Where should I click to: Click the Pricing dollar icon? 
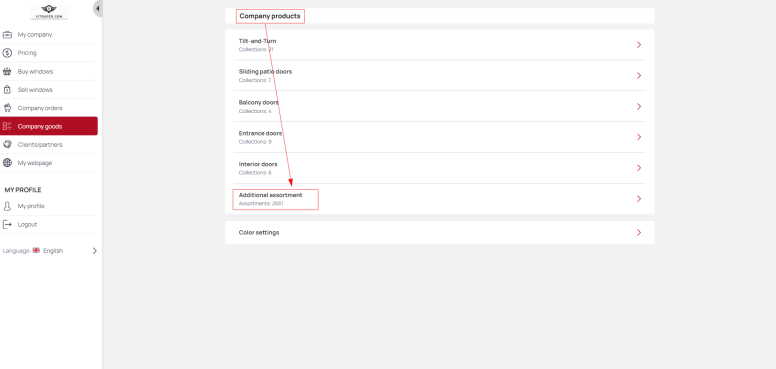(x=7, y=53)
